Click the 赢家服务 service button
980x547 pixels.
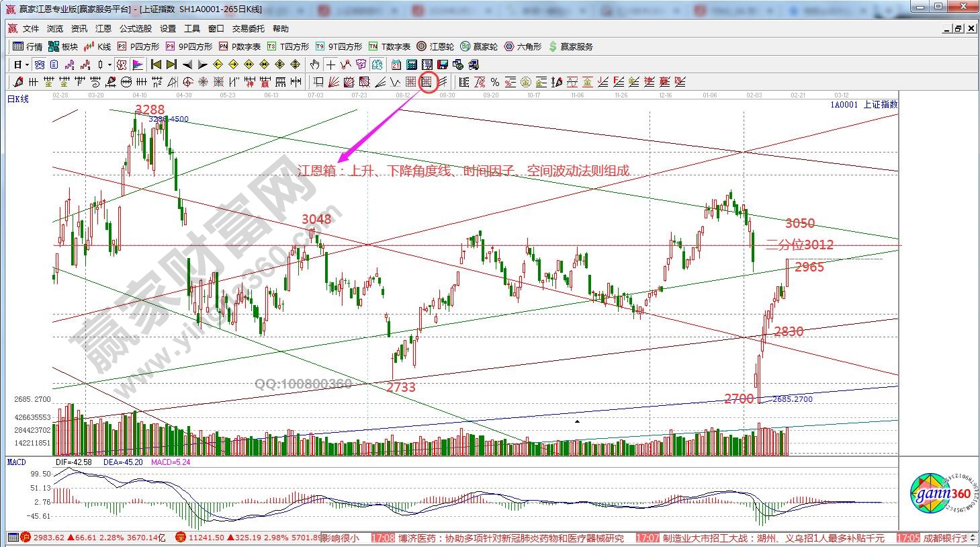pos(571,46)
